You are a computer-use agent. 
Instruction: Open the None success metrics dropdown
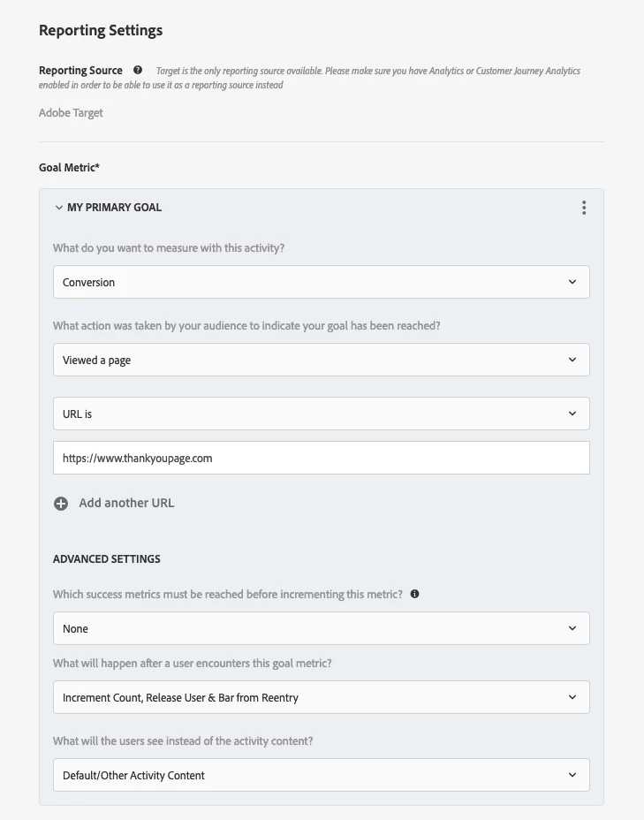click(321, 629)
